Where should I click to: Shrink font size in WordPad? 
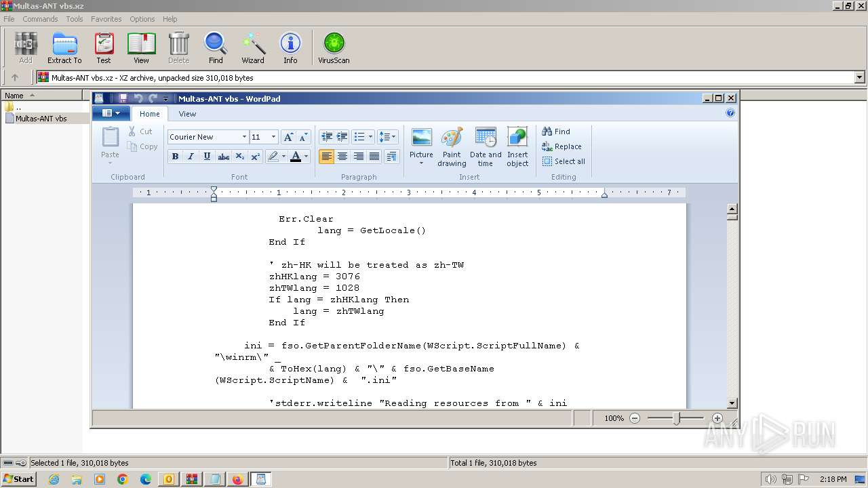[303, 137]
